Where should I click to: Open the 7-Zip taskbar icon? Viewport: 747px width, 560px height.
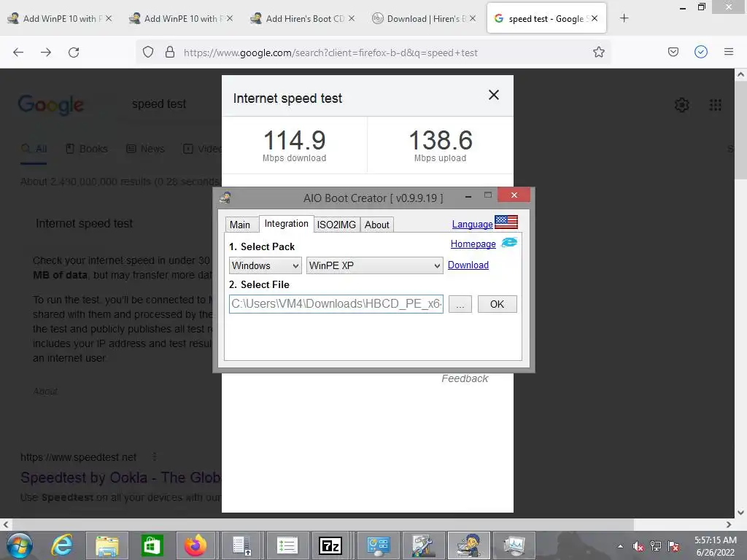click(x=330, y=545)
